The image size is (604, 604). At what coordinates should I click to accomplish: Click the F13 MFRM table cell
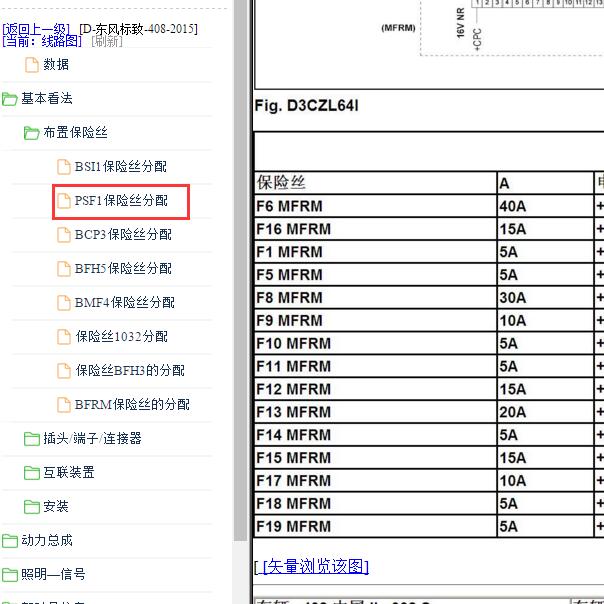376,412
